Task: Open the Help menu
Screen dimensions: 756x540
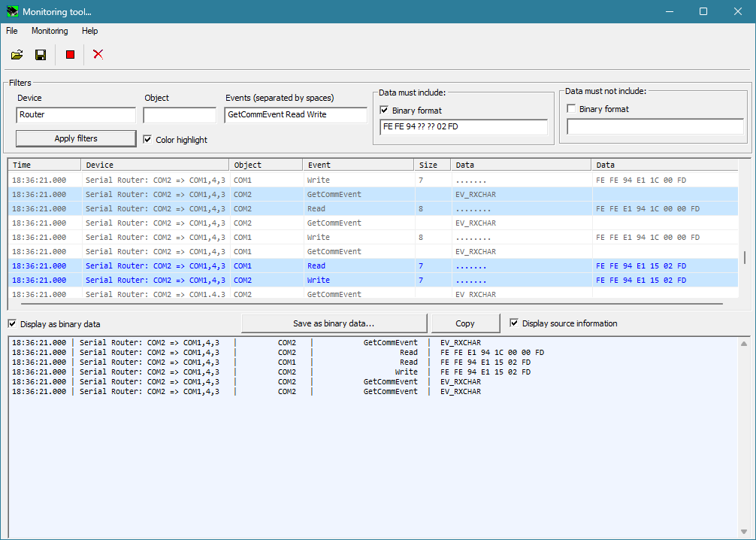Action: tap(89, 31)
